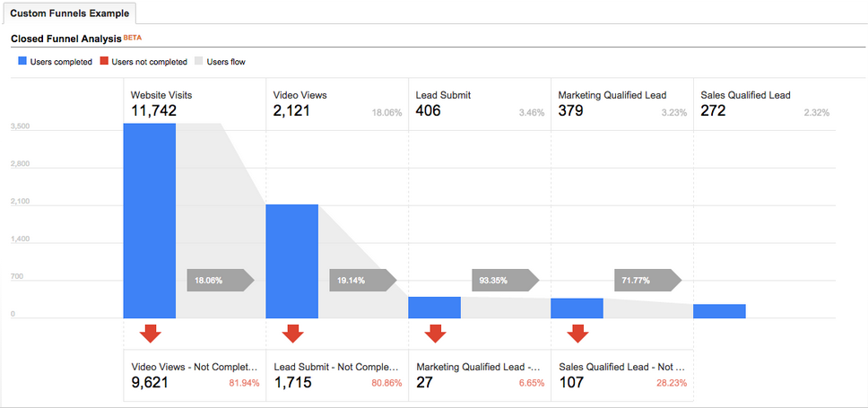Click red drop-off arrow under Video Views

tap(292, 333)
